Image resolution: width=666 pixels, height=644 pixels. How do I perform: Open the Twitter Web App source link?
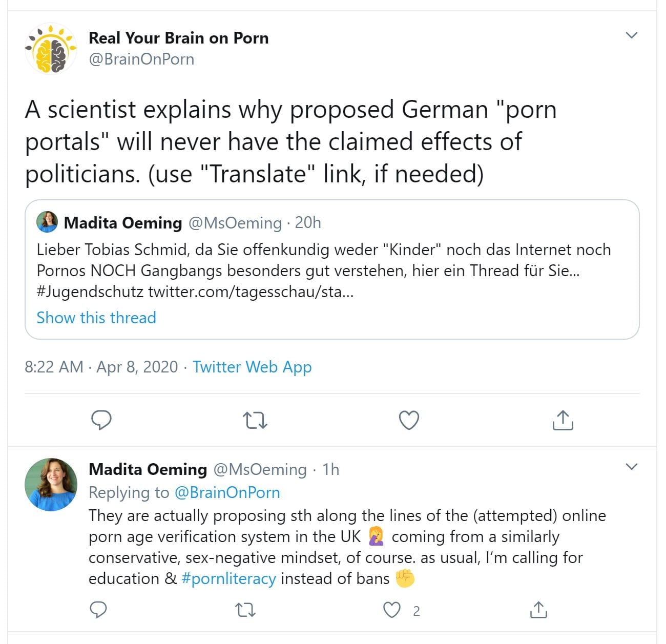[252, 367]
